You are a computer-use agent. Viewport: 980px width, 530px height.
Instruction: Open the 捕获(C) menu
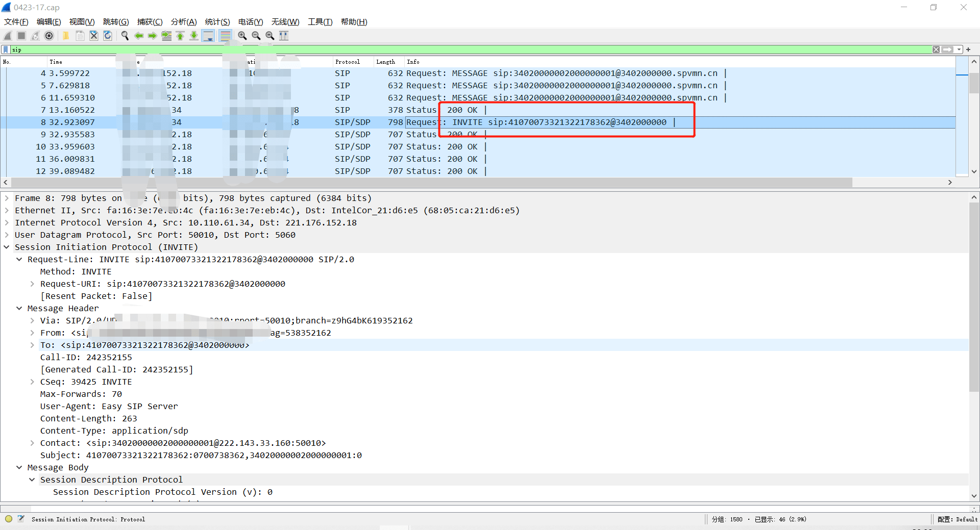pos(150,22)
